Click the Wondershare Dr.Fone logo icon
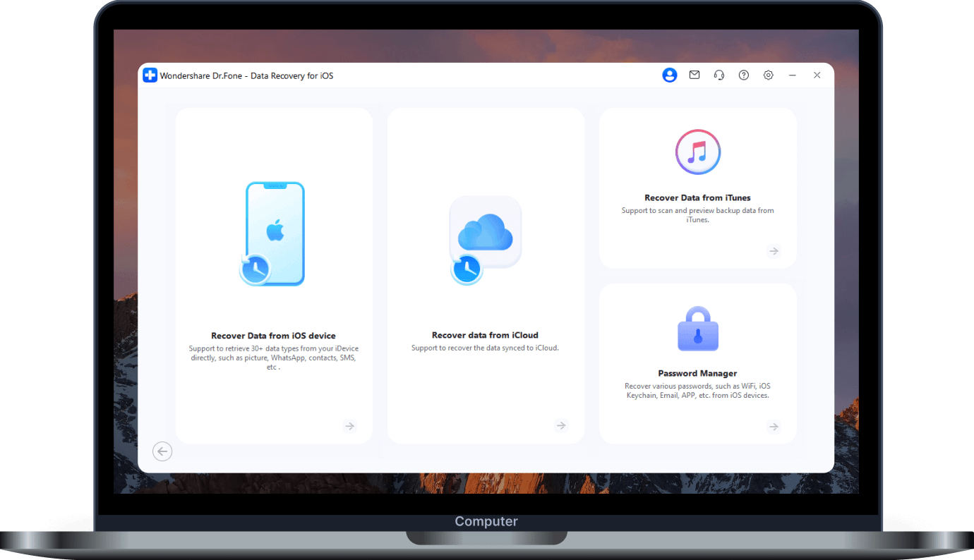Screen dimensions: 974x560 tap(150, 75)
